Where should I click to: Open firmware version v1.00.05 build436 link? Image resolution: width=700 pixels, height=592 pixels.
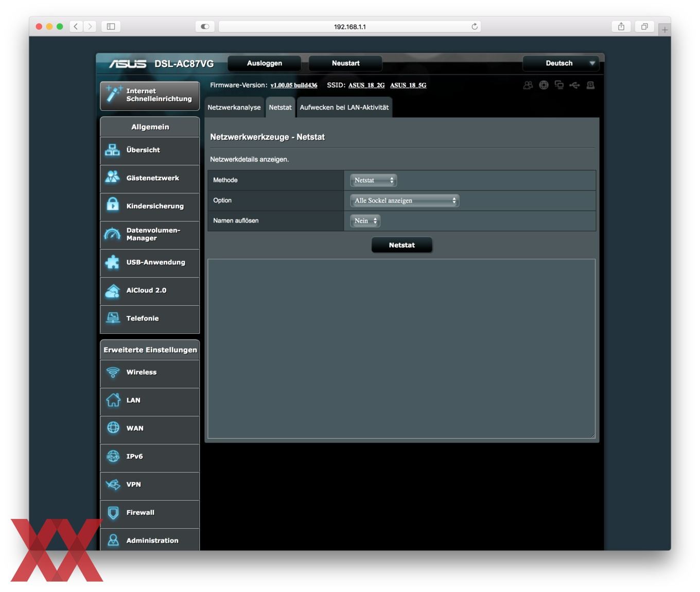[x=294, y=85]
